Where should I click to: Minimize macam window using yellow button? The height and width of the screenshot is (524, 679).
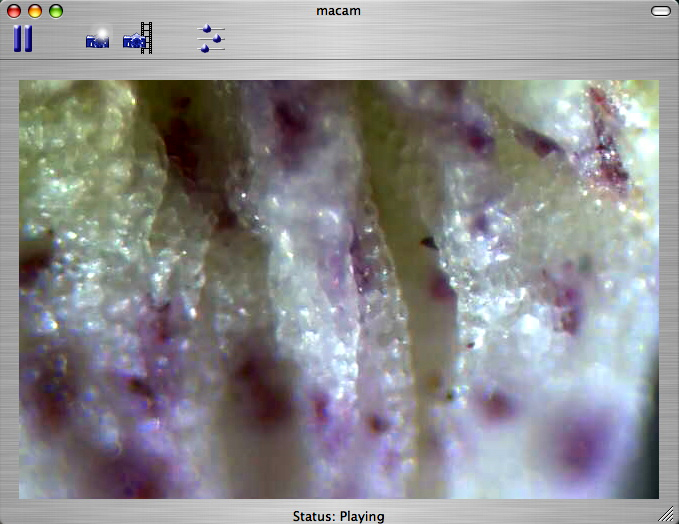35,11
